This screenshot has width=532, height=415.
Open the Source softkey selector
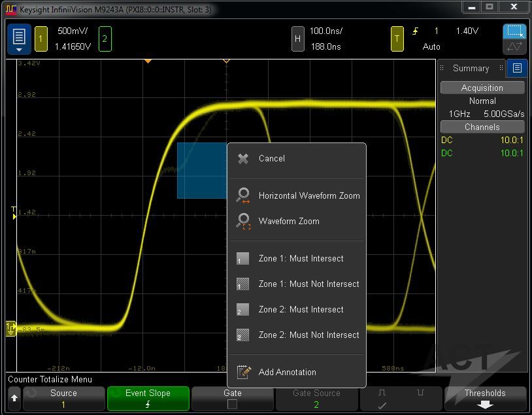coord(63,399)
